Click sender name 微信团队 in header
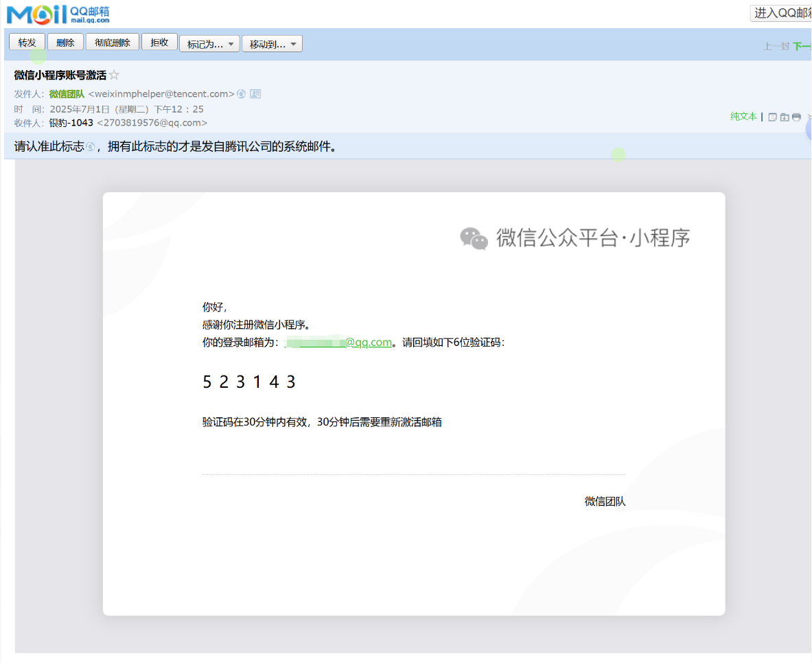 coord(67,94)
